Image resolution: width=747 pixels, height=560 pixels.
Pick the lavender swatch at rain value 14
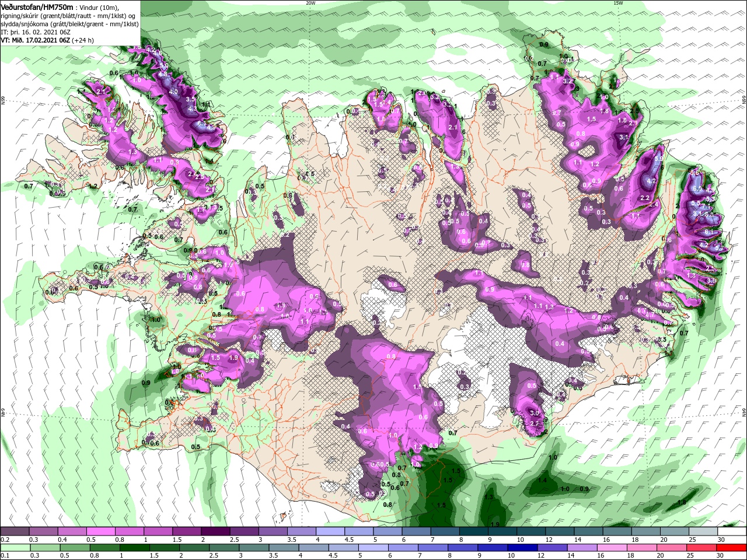tap(582, 547)
